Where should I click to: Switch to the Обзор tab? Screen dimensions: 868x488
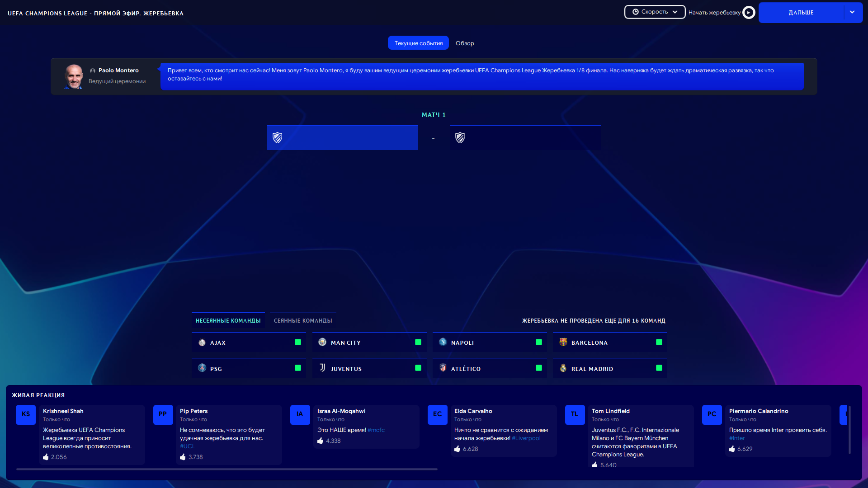[465, 43]
